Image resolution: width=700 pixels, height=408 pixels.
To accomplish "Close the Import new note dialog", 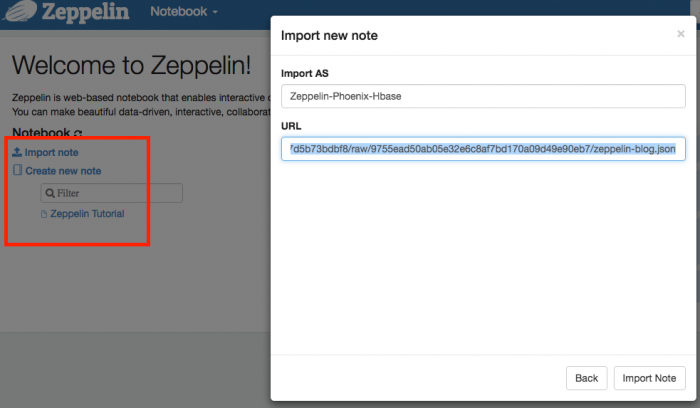I will coord(680,34).
